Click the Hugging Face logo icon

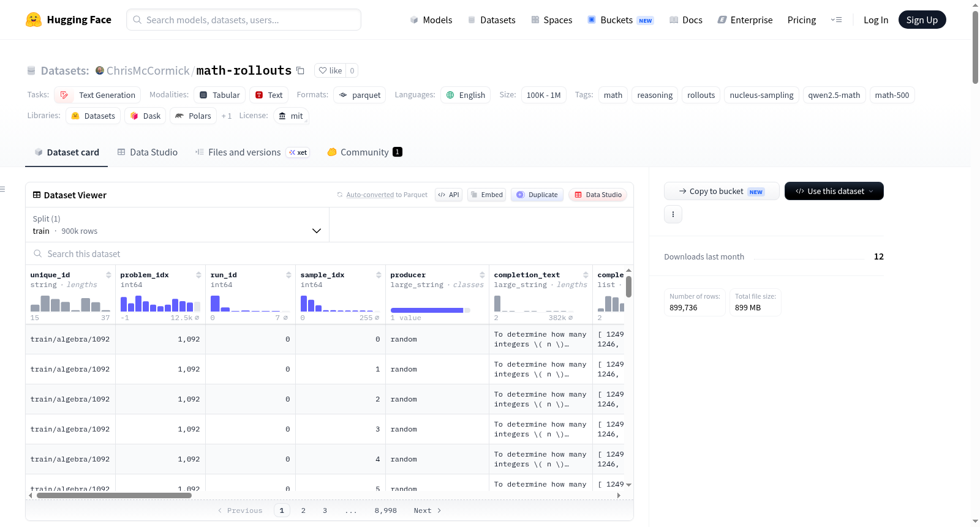click(34, 20)
